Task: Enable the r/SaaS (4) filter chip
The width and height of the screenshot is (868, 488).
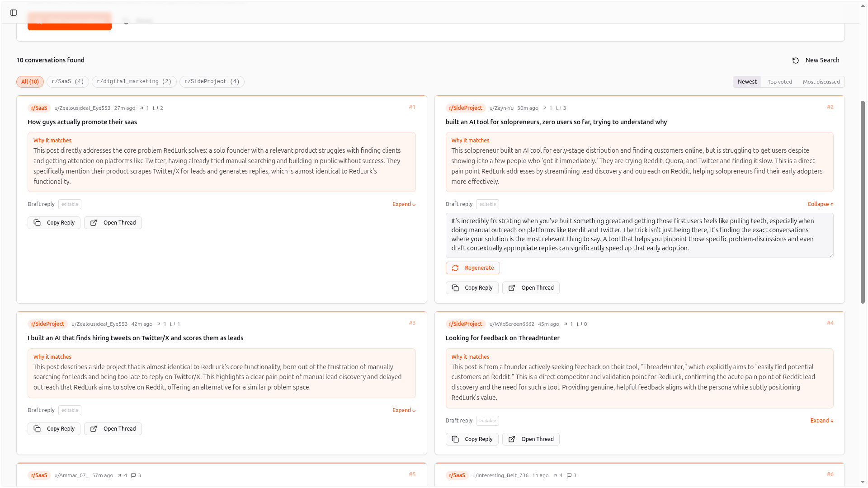Action: click(67, 81)
